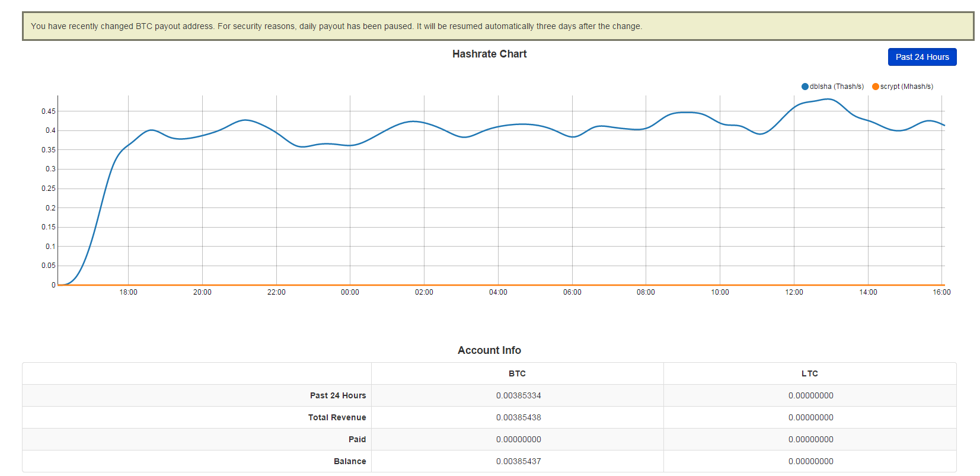
Task: Click the dblsha (Thash/s) legend label
Action: click(837, 87)
